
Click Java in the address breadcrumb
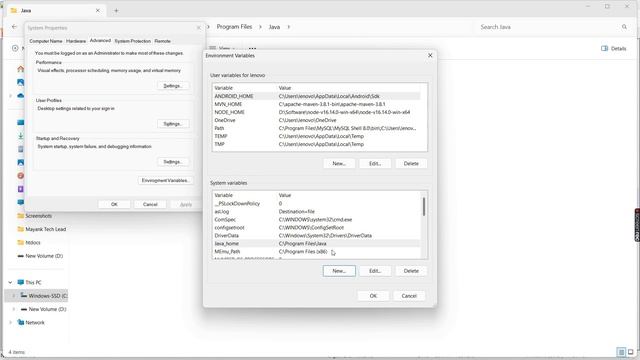tap(274, 27)
